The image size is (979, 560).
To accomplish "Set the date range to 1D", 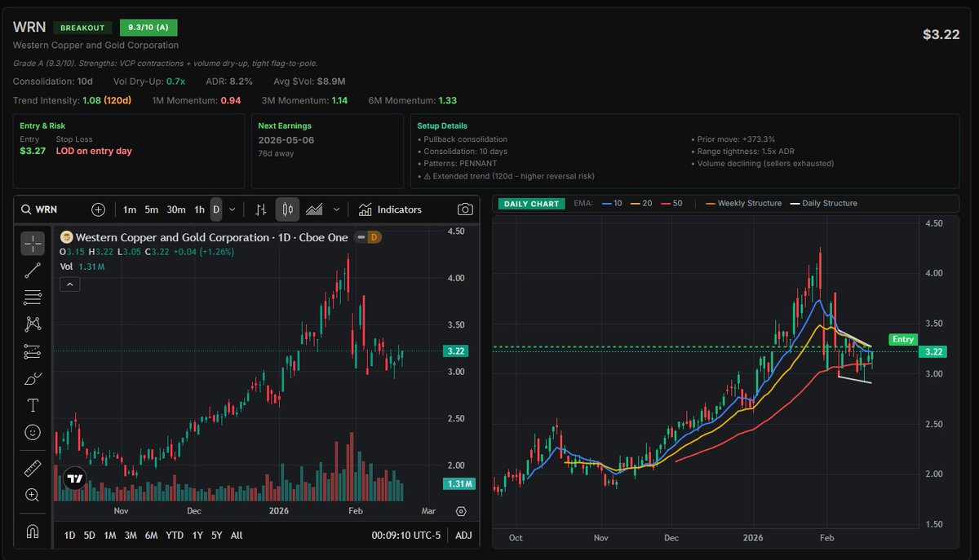I will (70, 536).
